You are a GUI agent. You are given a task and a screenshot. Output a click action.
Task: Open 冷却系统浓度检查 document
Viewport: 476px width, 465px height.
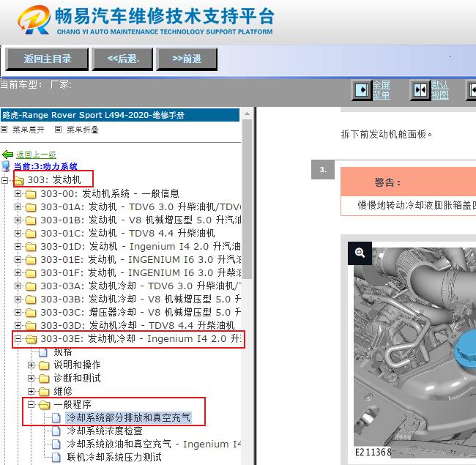coord(105,431)
